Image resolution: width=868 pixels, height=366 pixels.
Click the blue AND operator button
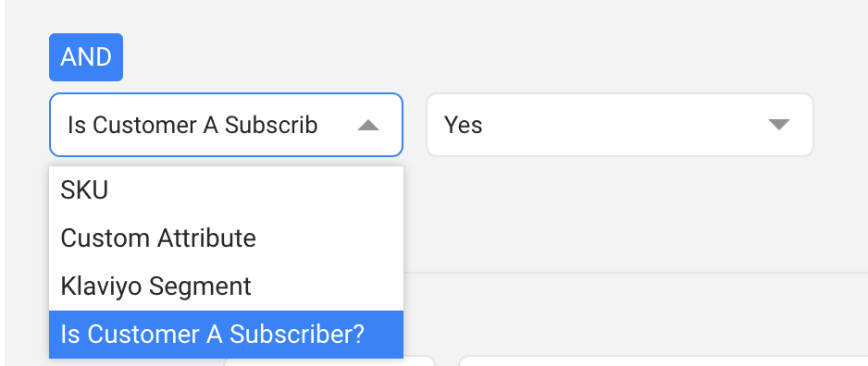point(86,57)
